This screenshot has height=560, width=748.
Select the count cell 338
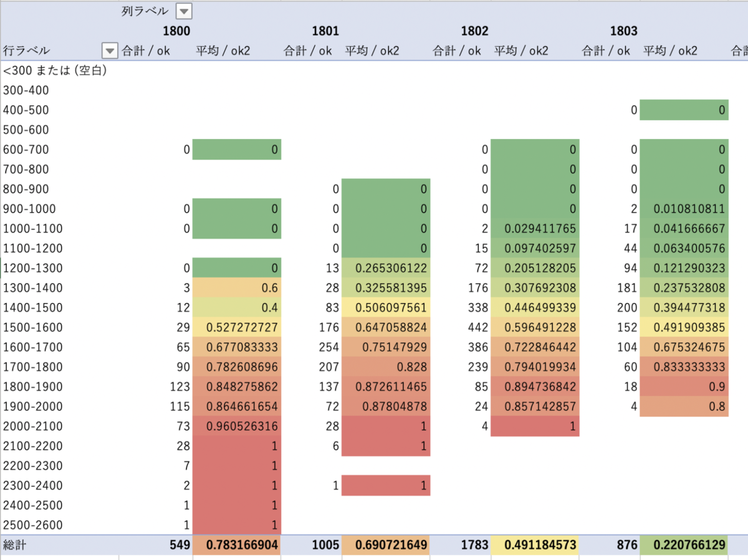pos(477,307)
